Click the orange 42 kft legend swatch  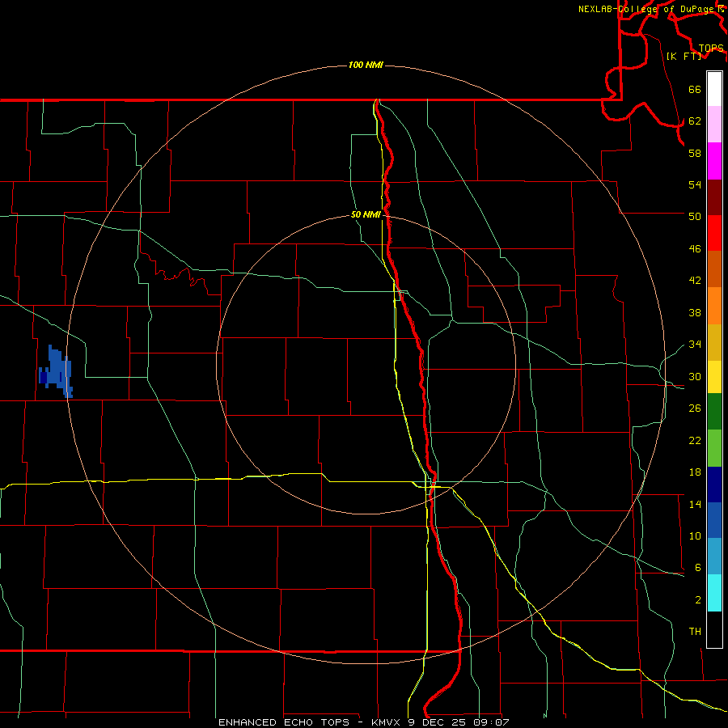click(x=714, y=269)
